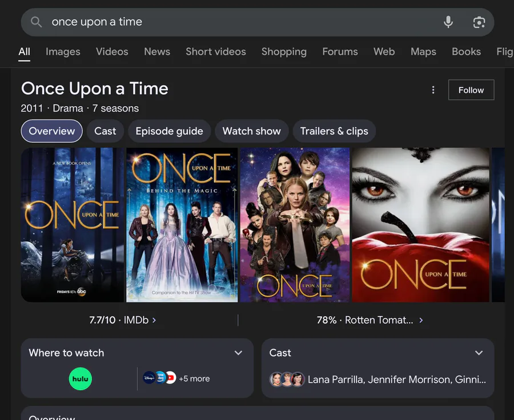Switch to the Books tab
Image resolution: width=514 pixels, height=420 pixels.
(x=466, y=51)
